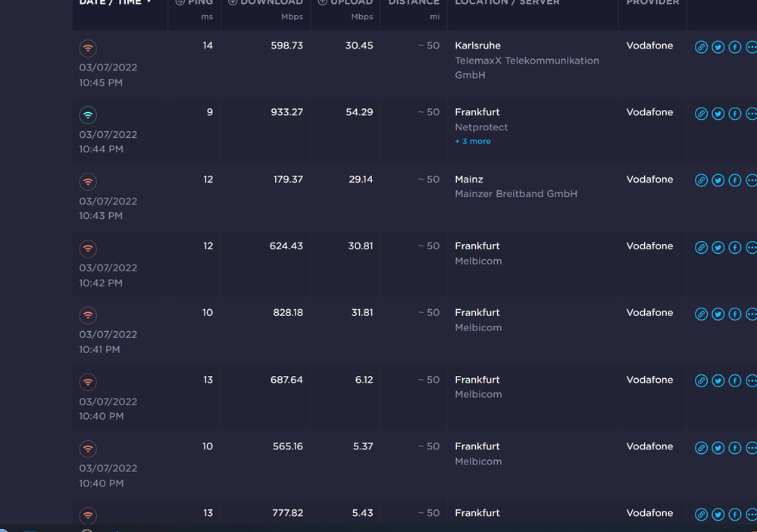Facebook share the 565.16 Mbps result
Viewport: 757px width, 532px height.
735,448
